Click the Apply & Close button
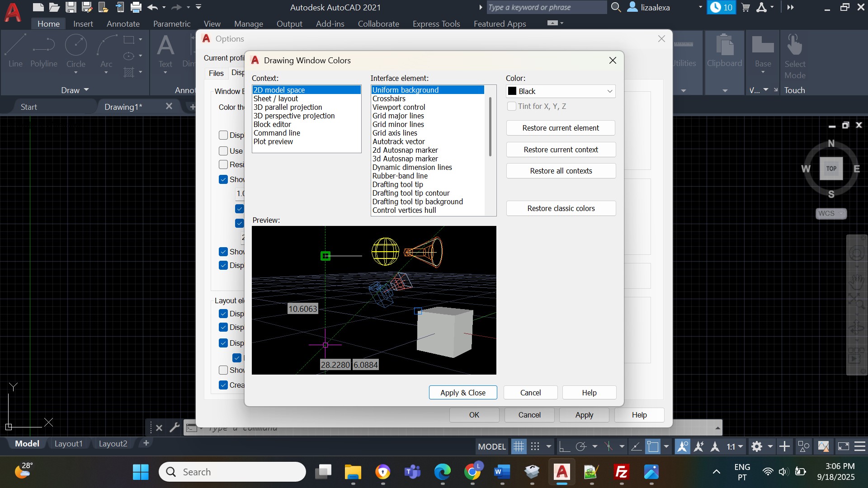This screenshot has height=488, width=868. point(462,393)
